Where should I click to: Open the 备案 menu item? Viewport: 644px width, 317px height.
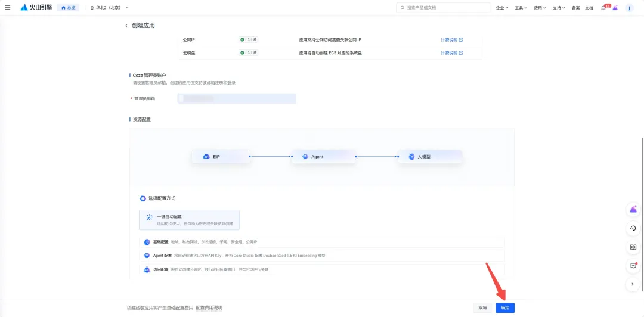pyautogui.click(x=575, y=7)
